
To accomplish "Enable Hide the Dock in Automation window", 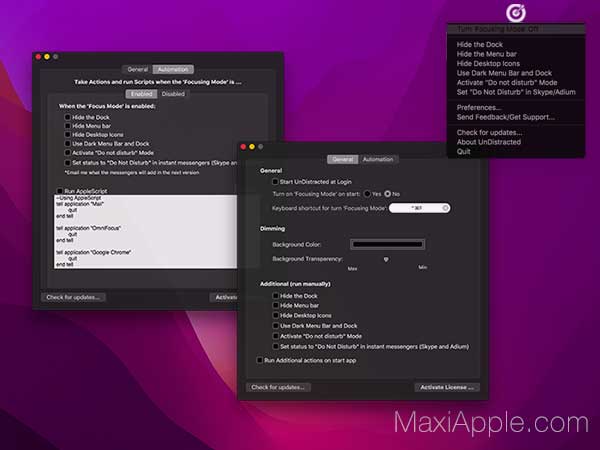I will pyautogui.click(x=67, y=117).
